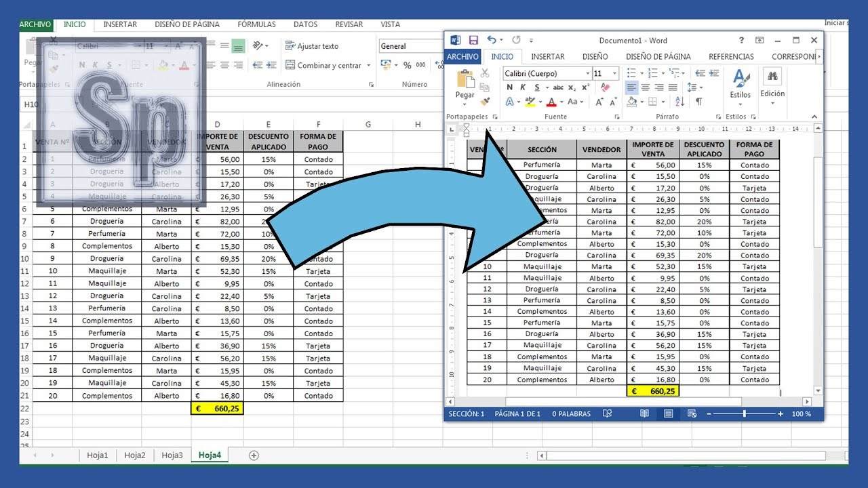Toggle strikethrough abc in Word's ribbon
Screen dimensions: 868x488
(558, 87)
